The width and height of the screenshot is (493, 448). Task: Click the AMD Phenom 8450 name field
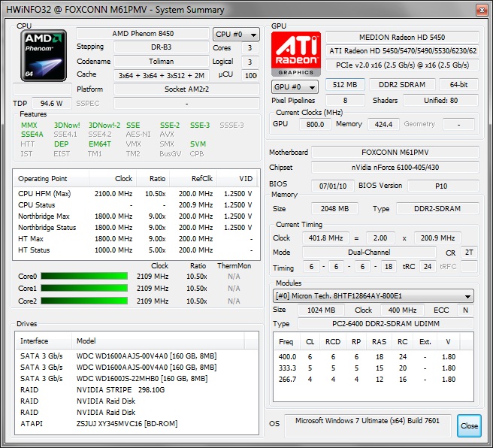pos(143,34)
